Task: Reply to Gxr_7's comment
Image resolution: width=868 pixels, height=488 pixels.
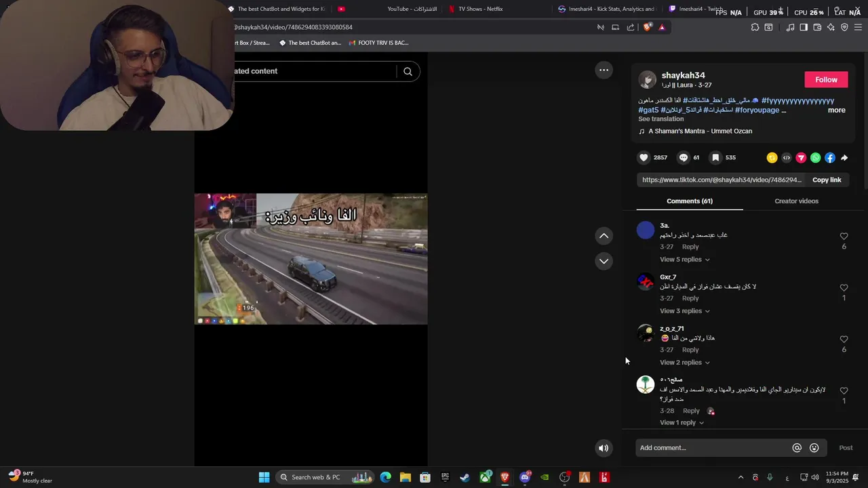Action: point(690,298)
